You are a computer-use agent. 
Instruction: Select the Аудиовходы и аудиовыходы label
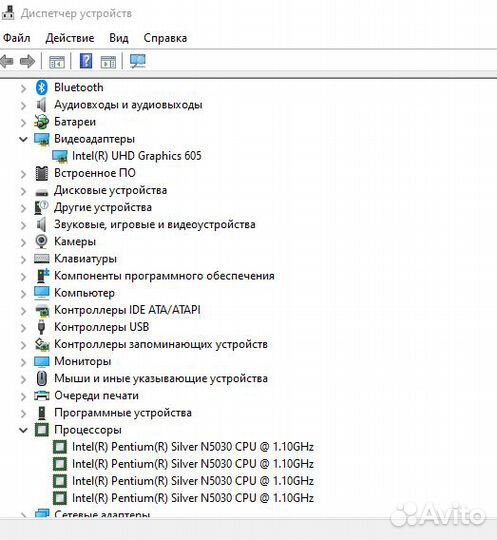(x=128, y=105)
